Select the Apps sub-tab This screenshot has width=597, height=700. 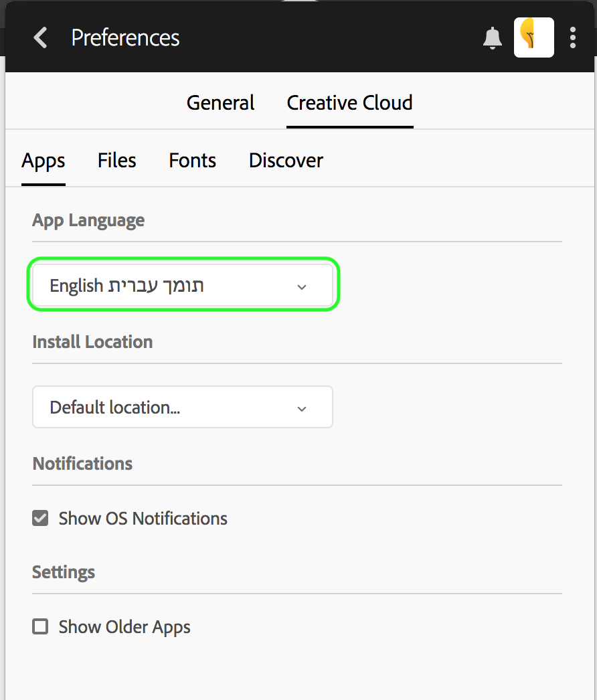(44, 161)
